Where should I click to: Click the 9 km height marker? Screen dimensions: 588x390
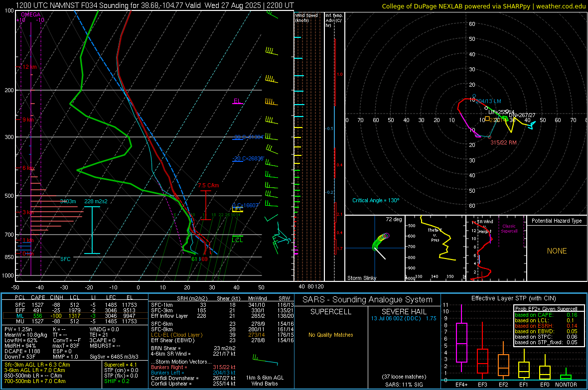[x=27, y=120]
